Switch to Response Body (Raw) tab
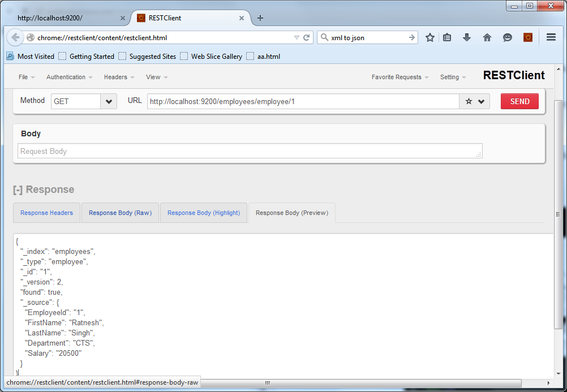Screen dimensions: 567x392 pos(120,213)
